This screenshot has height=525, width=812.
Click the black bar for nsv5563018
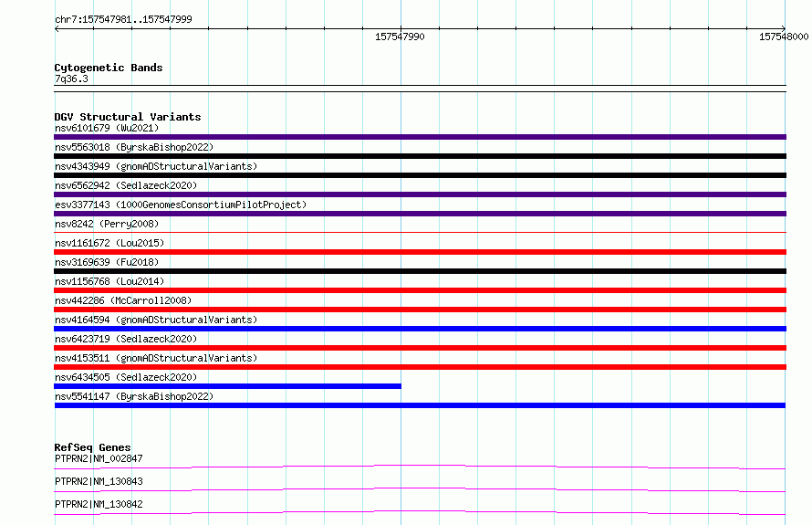[420, 156]
